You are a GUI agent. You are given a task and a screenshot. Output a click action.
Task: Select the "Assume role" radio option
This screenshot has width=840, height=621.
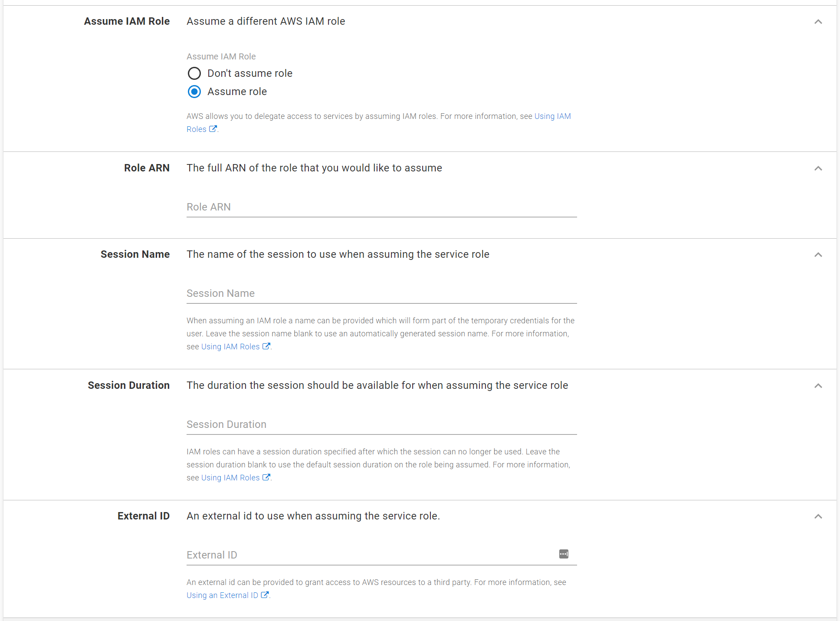coord(194,92)
